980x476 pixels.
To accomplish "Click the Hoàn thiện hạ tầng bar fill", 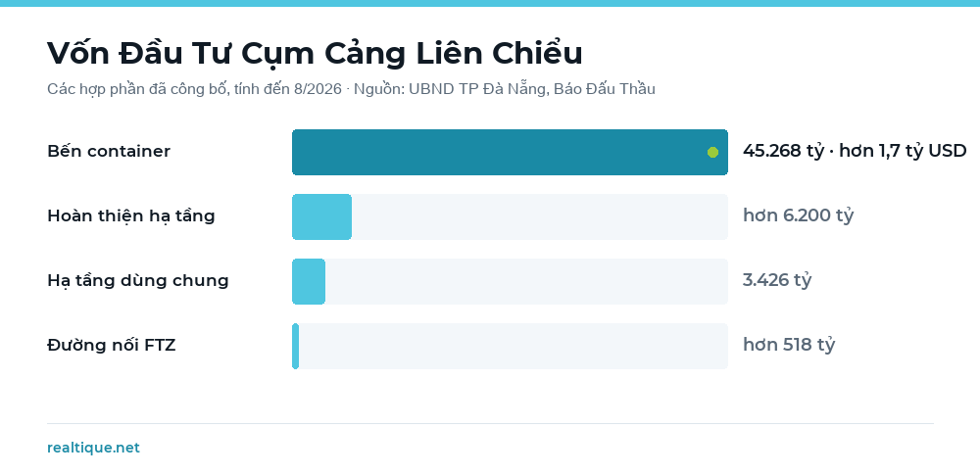I will (321, 216).
